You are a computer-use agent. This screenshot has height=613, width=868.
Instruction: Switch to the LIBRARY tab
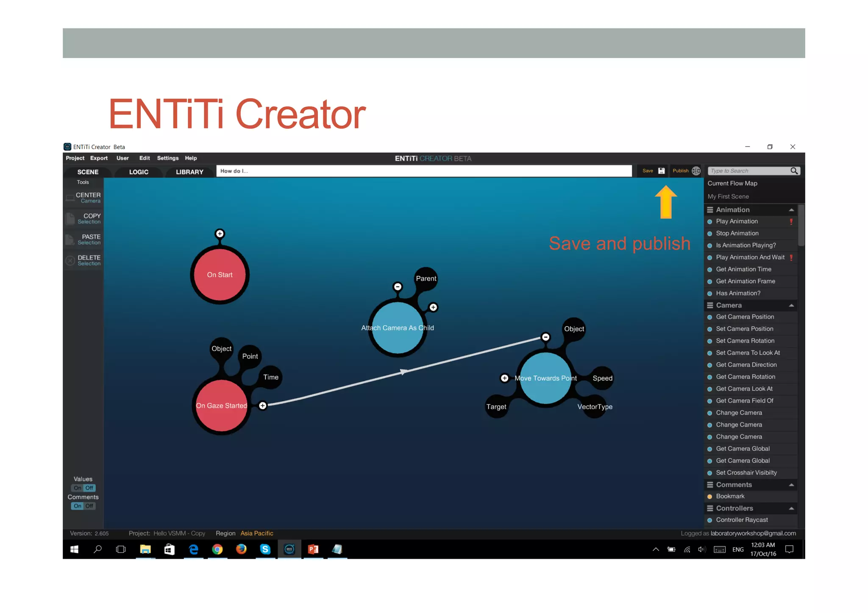point(189,172)
